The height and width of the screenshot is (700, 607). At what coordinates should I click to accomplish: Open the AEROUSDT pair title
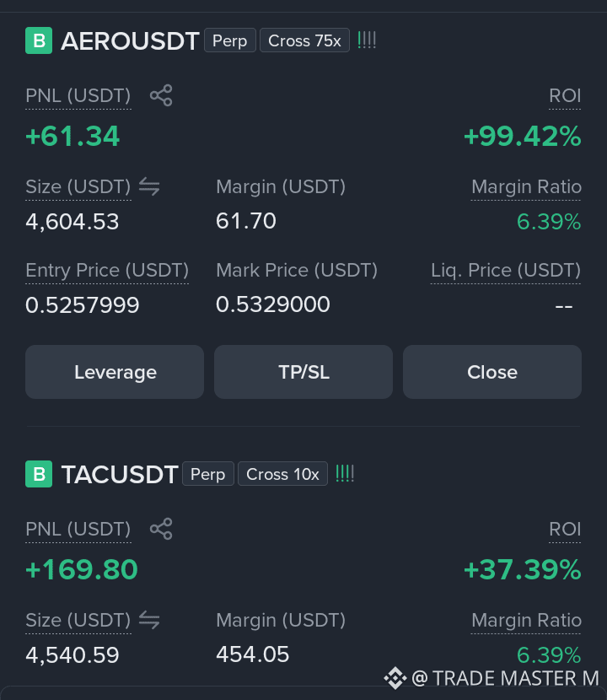coord(130,41)
